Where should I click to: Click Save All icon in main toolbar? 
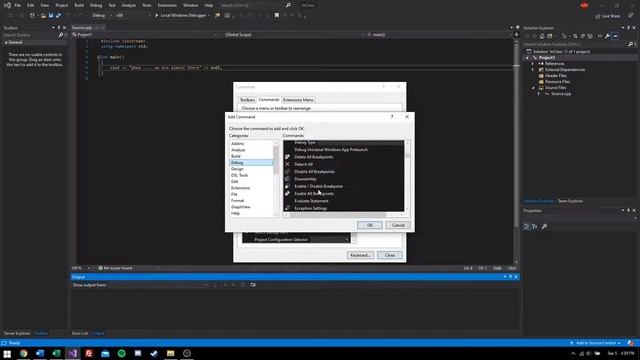pos(58,16)
